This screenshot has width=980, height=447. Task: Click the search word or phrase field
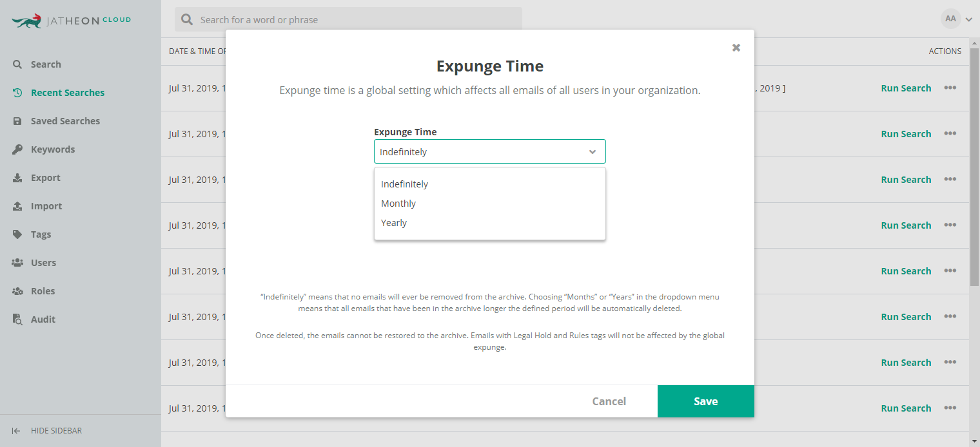click(x=348, y=19)
